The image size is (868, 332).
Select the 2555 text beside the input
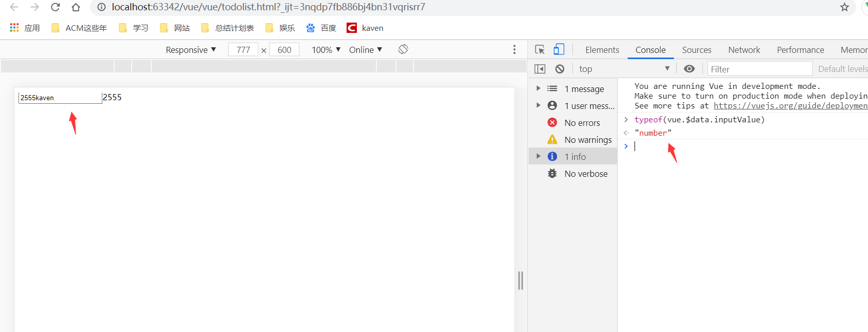tap(112, 97)
